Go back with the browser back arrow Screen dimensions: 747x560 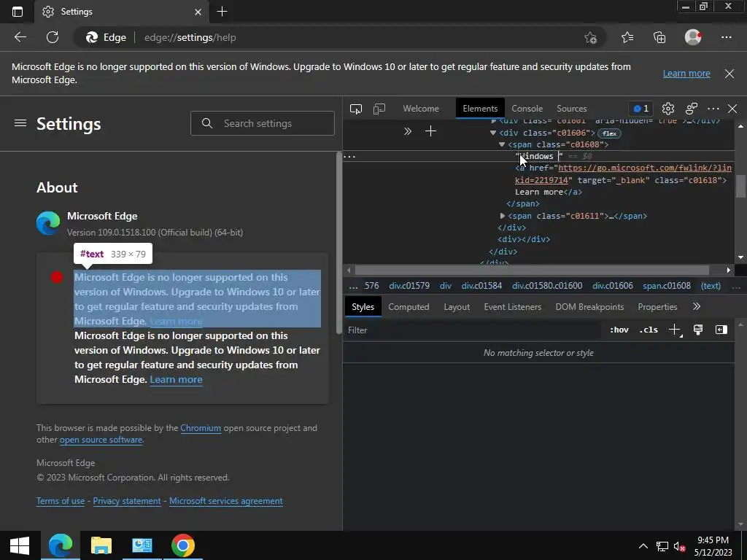(20, 37)
